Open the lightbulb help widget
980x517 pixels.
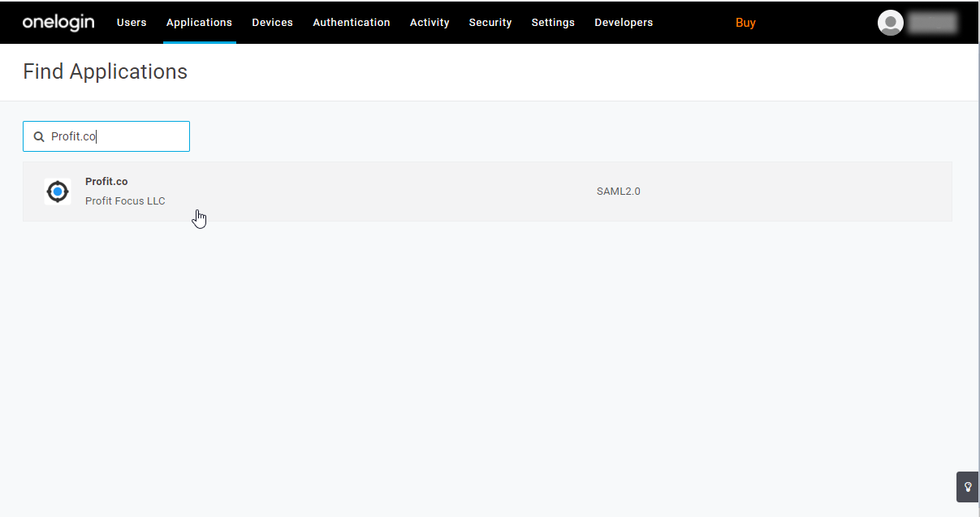[968, 487]
